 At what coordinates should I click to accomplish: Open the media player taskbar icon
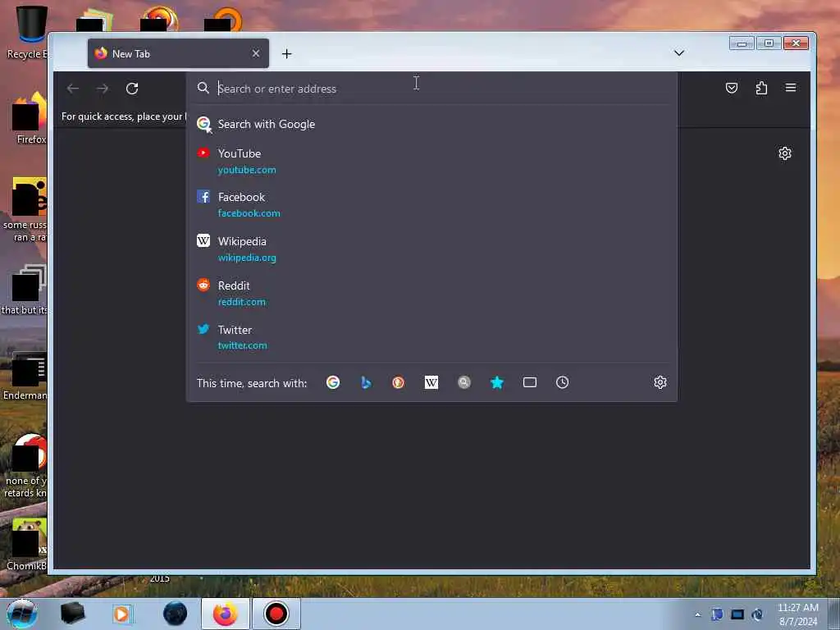pos(121,614)
